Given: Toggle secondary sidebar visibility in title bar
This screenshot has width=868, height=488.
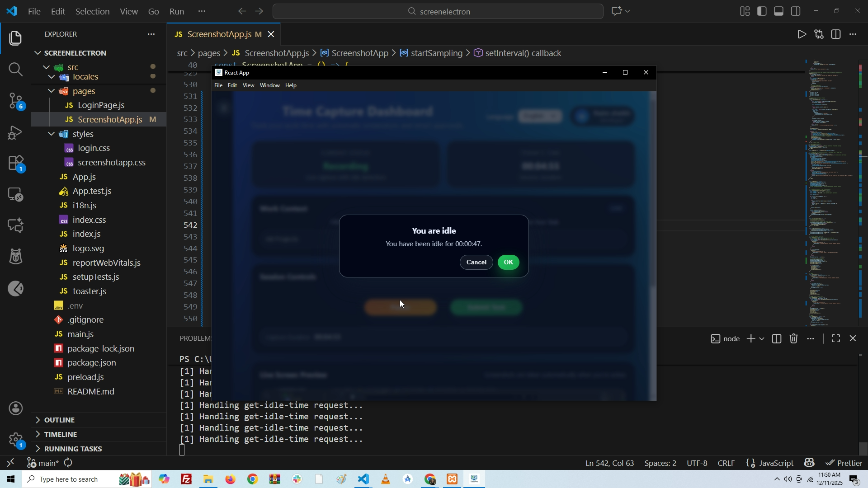Looking at the screenshot, I should click(x=796, y=11).
